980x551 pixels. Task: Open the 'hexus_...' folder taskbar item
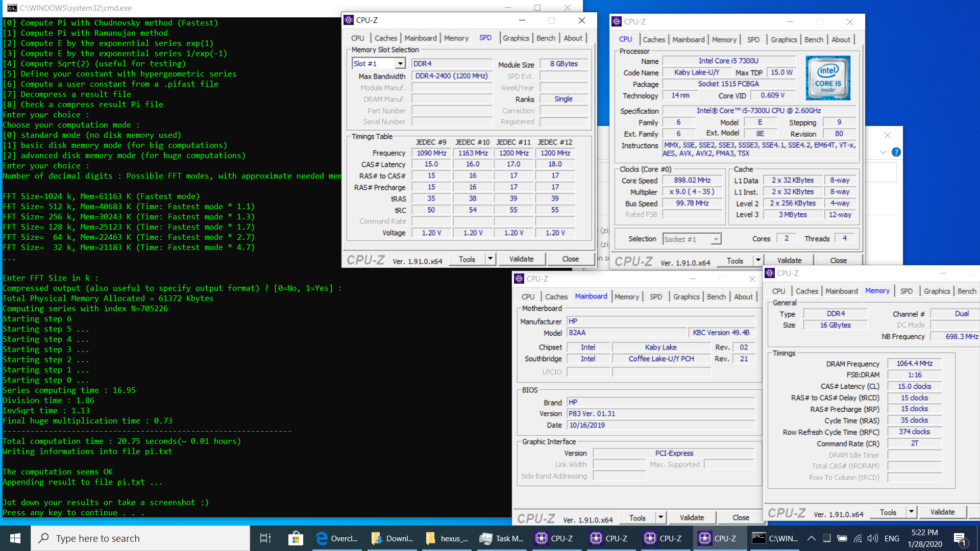pos(447,538)
